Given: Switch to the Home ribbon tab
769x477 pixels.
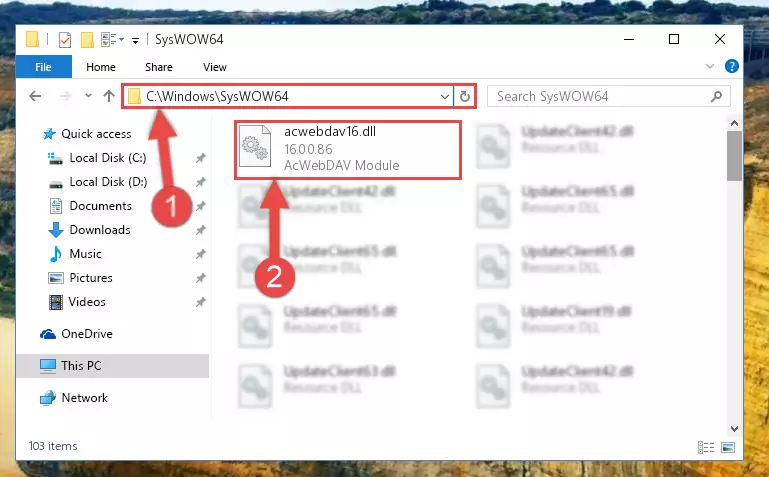Looking at the screenshot, I should click(x=101, y=67).
